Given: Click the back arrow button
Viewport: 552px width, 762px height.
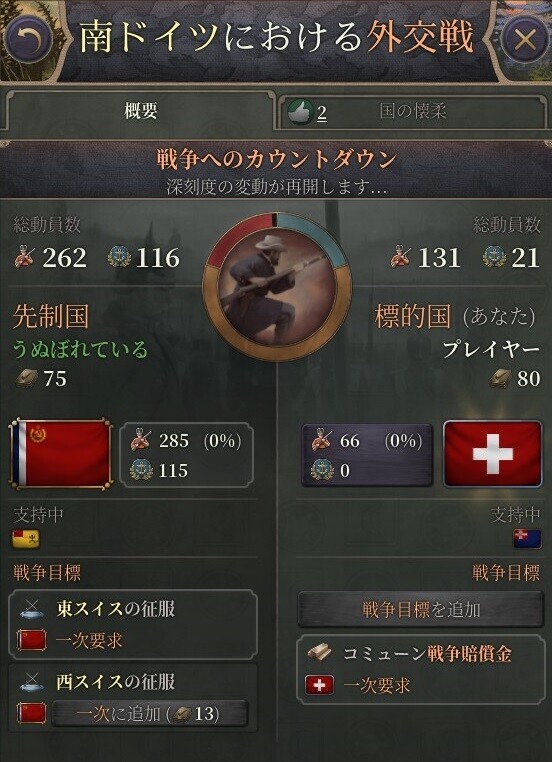Looking at the screenshot, I should tap(30, 39).
